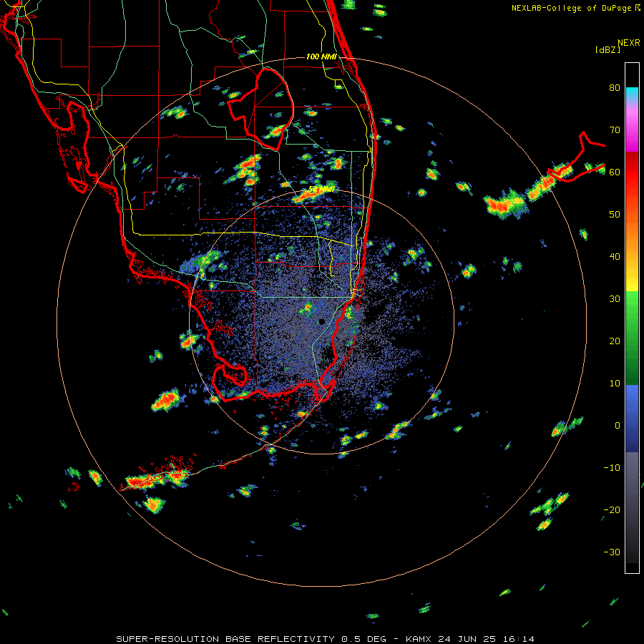The image size is (644, 644).
Task: Click the 10 value on the dBZ scale
Action: pyautogui.click(x=615, y=384)
